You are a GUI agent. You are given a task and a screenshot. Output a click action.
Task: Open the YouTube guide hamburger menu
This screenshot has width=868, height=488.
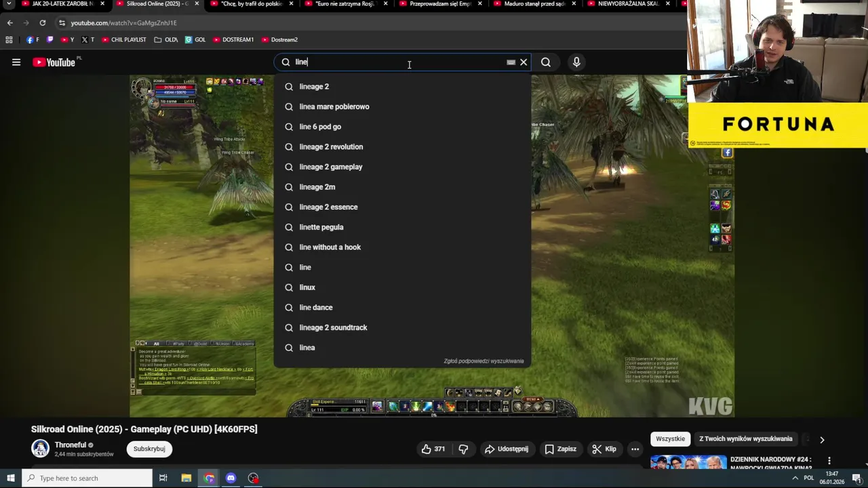[16, 62]
